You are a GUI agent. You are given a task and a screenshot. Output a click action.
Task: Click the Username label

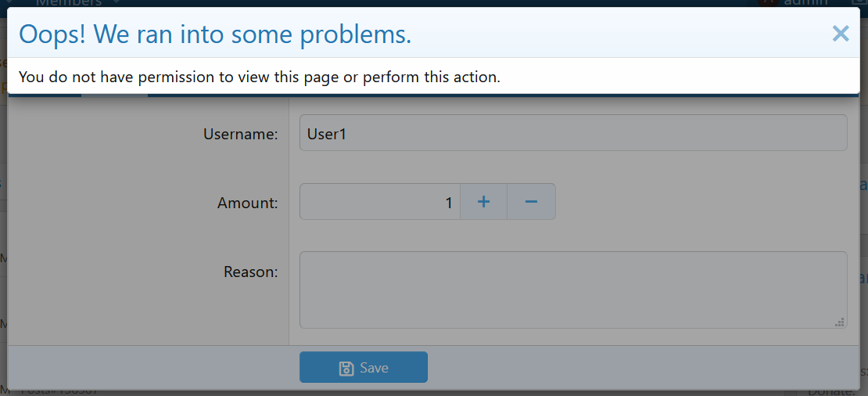coord(240,134)
